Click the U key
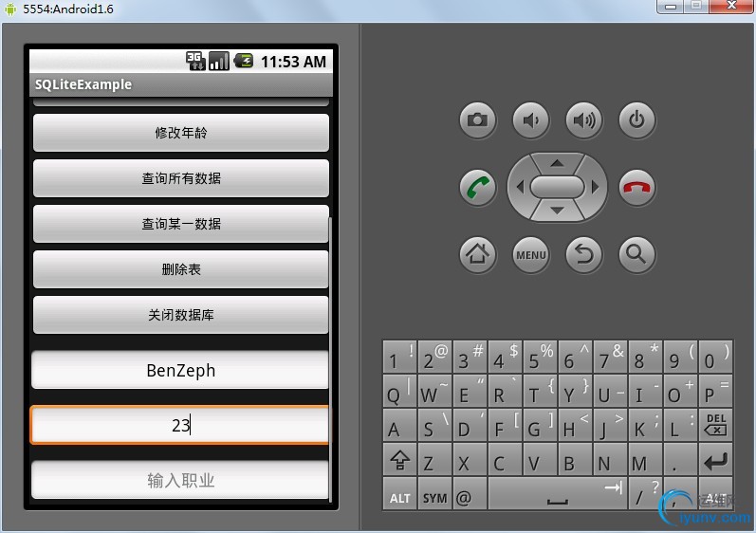756x533 pixels. (610, 390)
